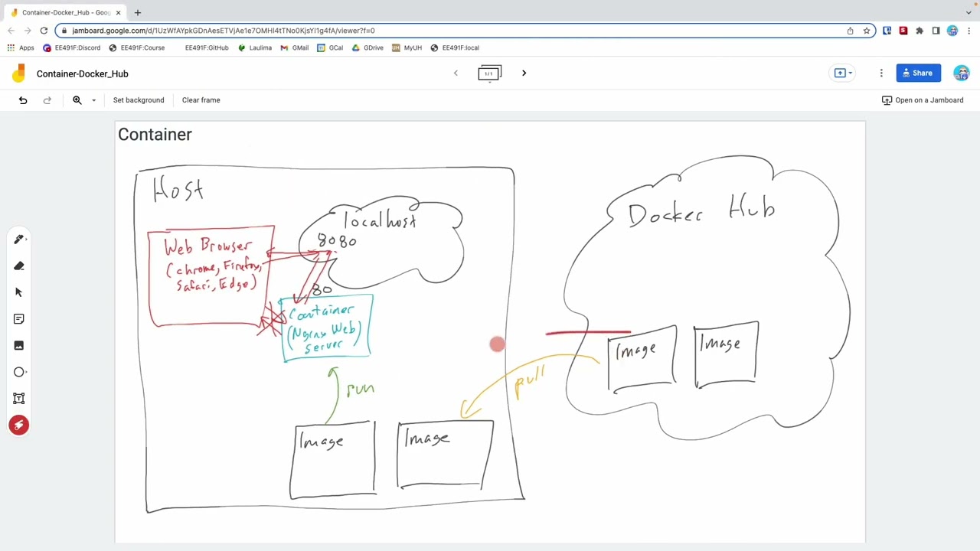Open the Laulima bookmark
The height and width of the screenshot is (551, 980).
(255, 47)
